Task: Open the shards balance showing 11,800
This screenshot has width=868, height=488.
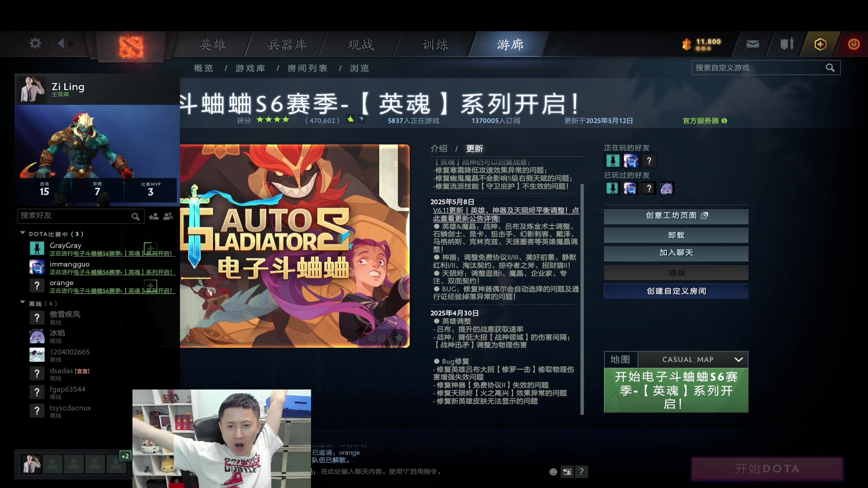Action: [702, 44]
